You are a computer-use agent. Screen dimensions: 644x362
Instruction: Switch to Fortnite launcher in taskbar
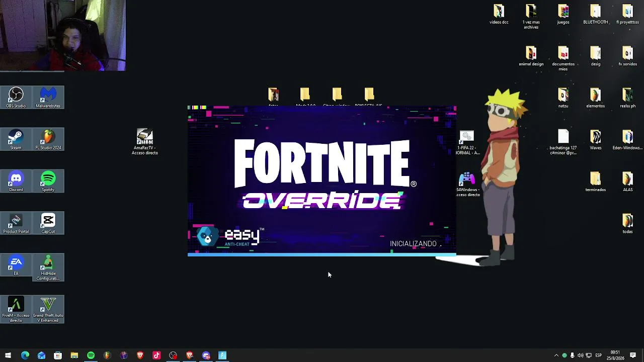click(x=222, y=355)
